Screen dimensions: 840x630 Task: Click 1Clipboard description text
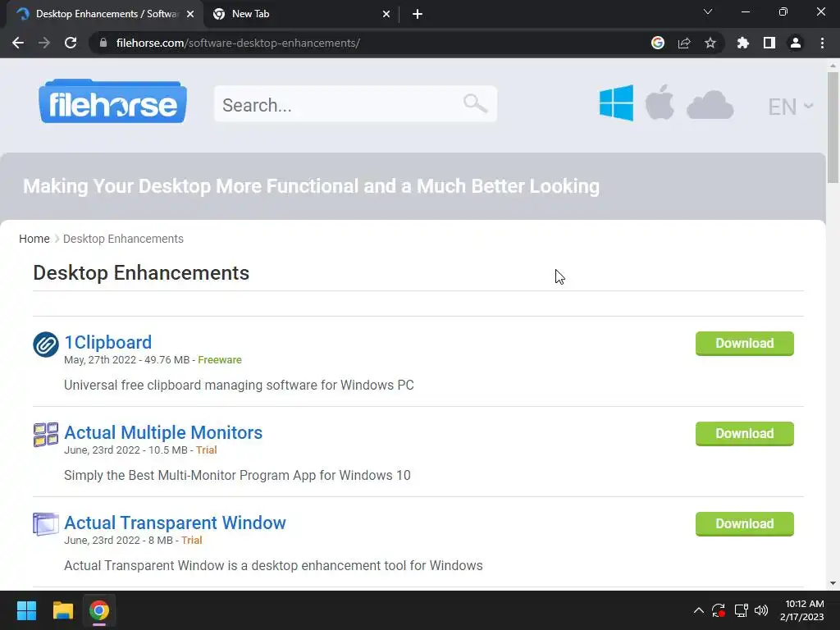point(239,386)
